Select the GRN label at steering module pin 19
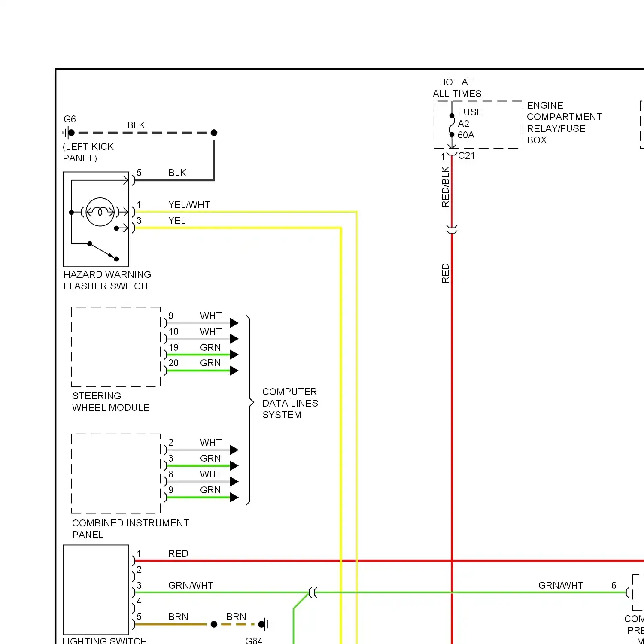Image resolution: width=644 pixels, height=644 pixels. click(210, 347)
